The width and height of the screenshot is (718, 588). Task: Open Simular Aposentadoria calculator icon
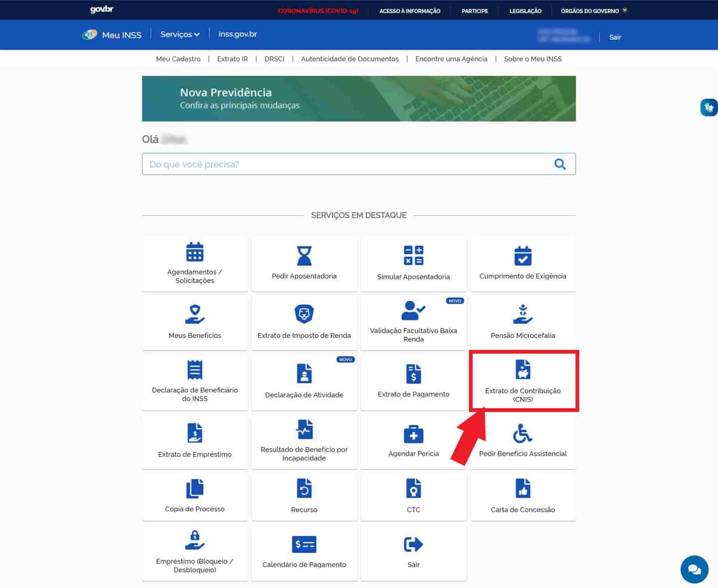tap(413, 255)
